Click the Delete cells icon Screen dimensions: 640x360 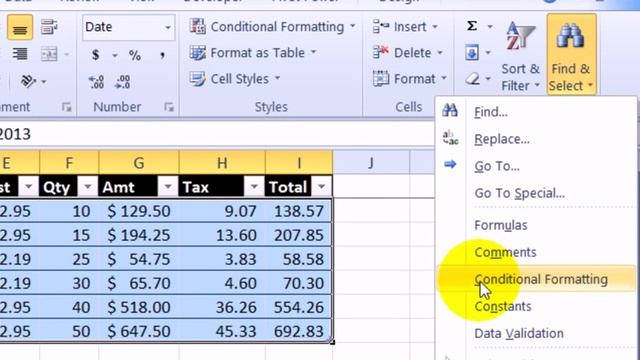coord(381,53)
